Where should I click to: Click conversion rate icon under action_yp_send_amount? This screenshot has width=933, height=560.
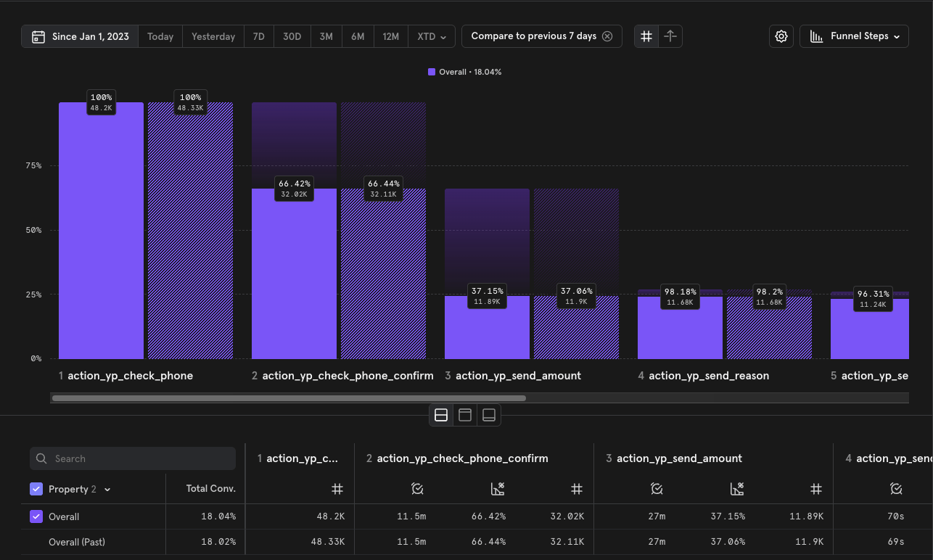[x=736, y=490]
